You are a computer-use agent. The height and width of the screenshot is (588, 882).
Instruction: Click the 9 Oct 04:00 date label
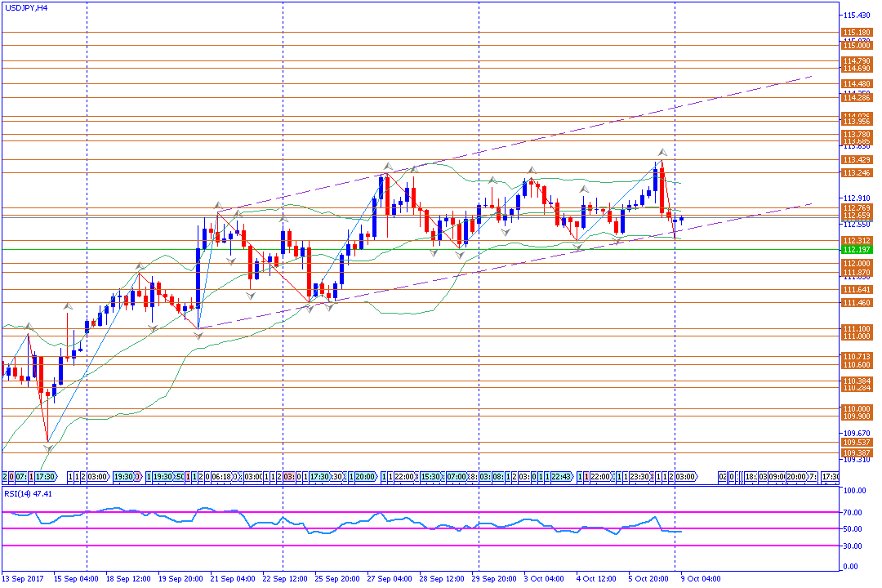click(701, 578)
